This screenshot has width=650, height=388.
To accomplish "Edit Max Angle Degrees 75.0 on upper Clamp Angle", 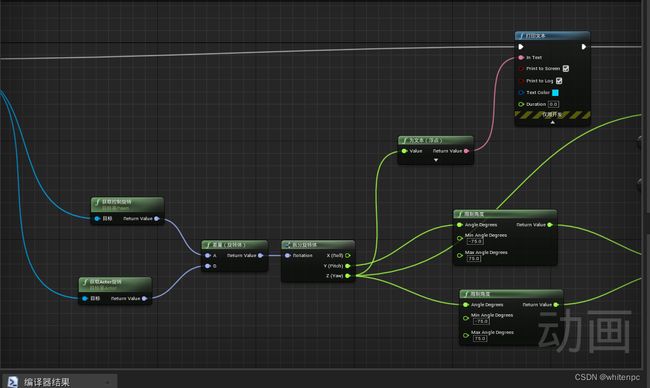I will 474,258.
